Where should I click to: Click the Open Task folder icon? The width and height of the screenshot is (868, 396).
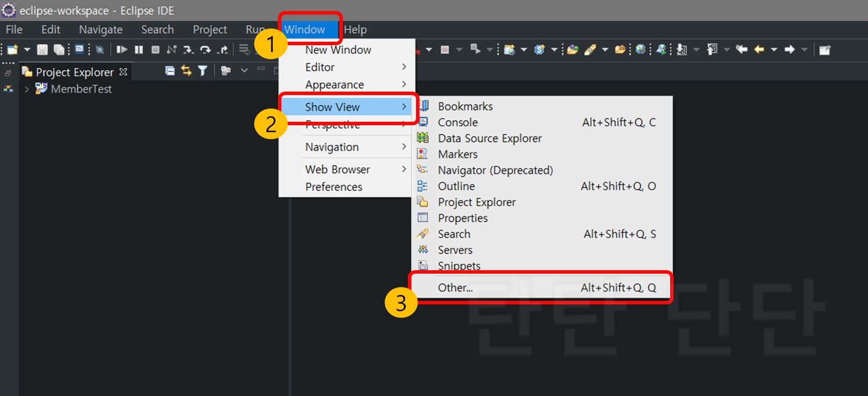click(x=620, y=49)
